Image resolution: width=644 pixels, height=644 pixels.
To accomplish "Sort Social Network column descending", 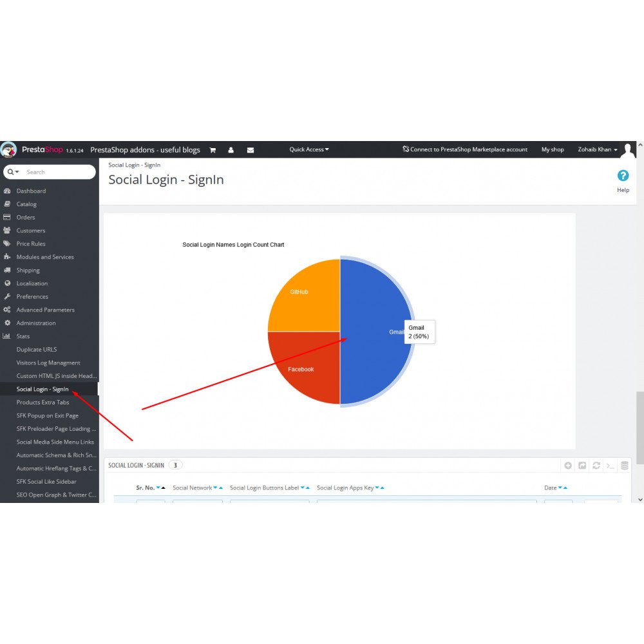I will click(x=215, y=488).
